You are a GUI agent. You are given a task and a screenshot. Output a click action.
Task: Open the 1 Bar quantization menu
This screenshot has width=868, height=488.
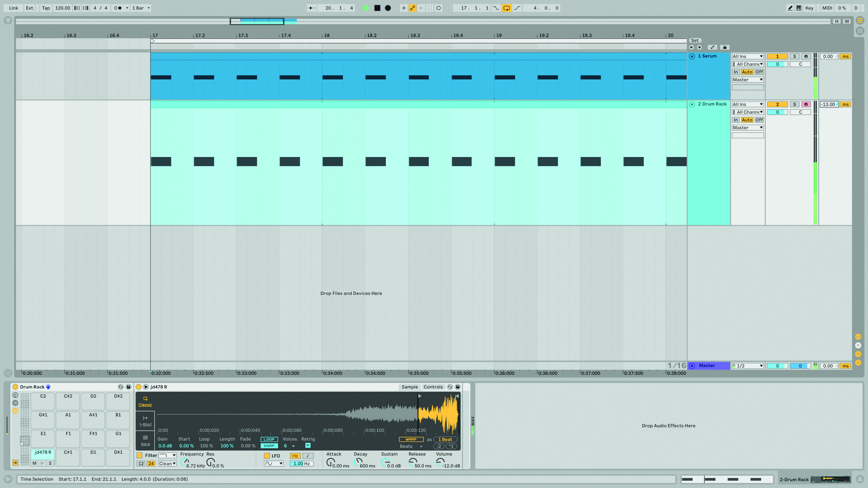click(141, 8)
